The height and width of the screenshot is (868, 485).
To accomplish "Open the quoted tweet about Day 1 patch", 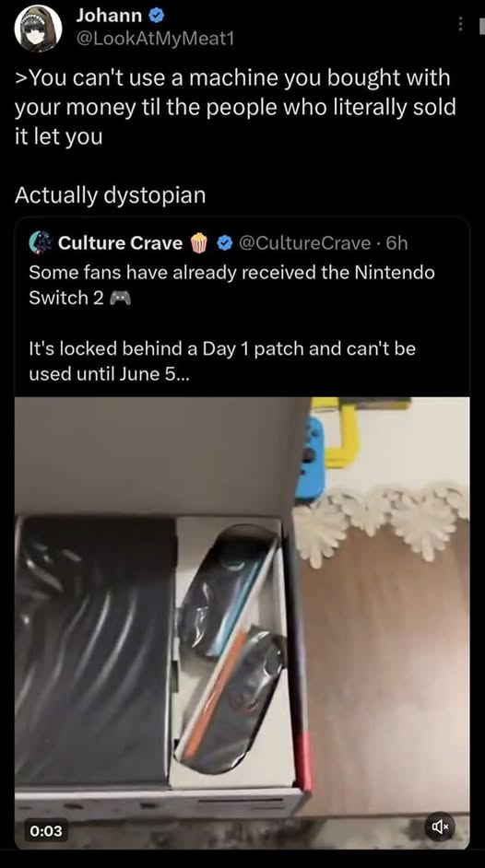I will (x=242, y=534).
